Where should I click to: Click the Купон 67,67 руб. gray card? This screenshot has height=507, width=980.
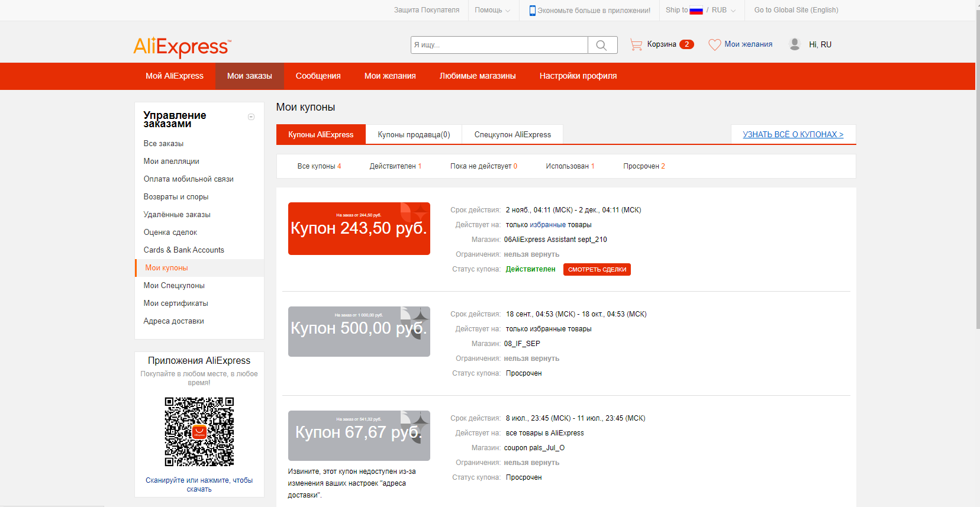coord(359,435)
